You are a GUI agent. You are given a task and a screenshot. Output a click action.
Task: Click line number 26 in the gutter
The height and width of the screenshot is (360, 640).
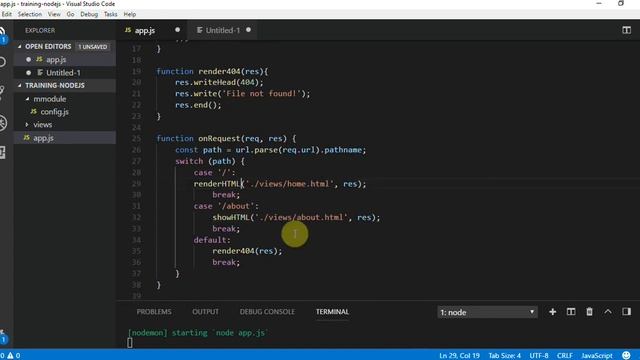(x=136, y=150)
